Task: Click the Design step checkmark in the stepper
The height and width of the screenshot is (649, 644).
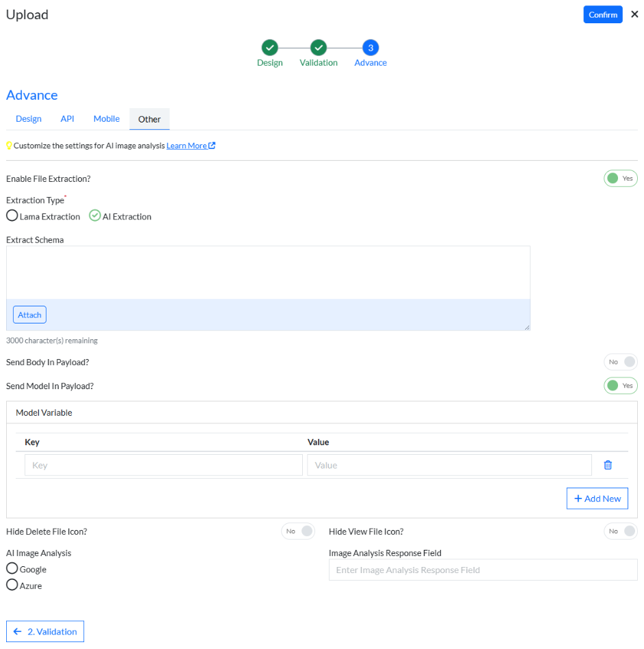Action: click(269, 49)
